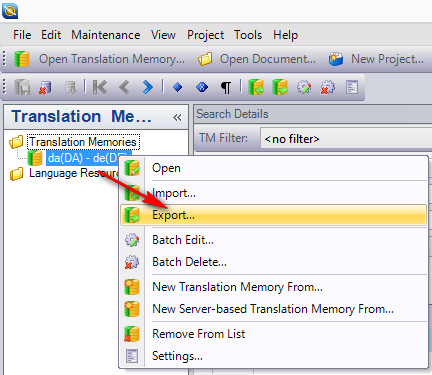This screenshot has height=375, width=432.
Task: Go to first page arrow icon
Action: (x=99, y=87)
